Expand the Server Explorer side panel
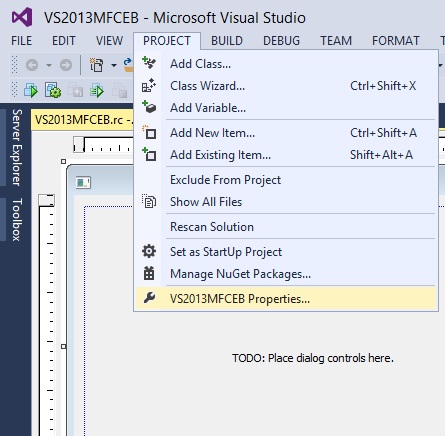 coord(17,147)
